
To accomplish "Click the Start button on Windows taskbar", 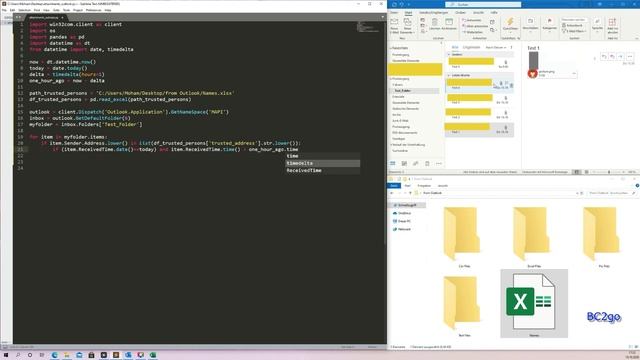I will (6, 355).
